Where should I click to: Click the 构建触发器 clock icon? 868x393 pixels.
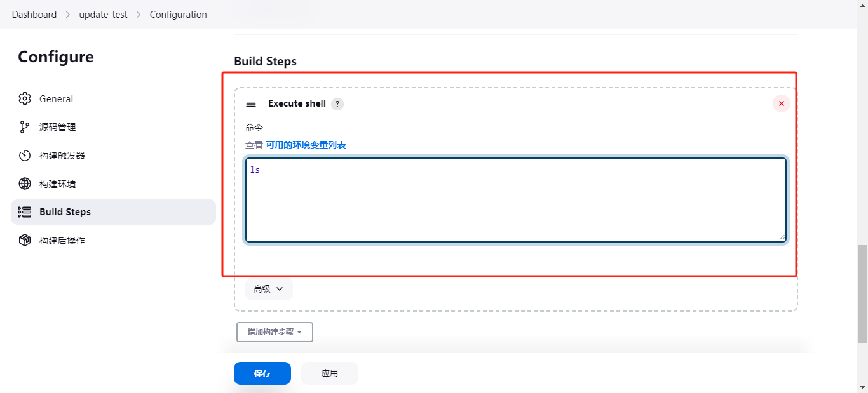(x=25, y=156)
